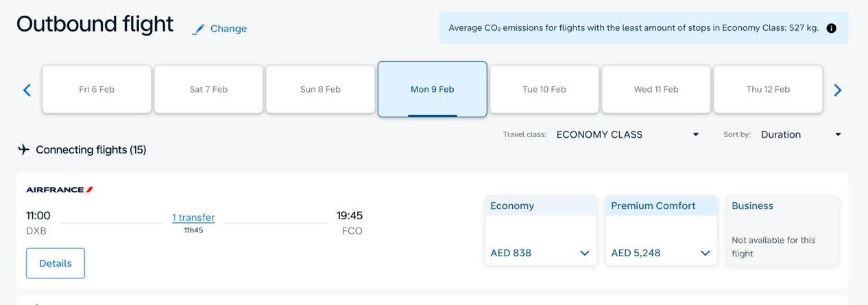868x305 pixels.
Task: Click the CO₂ emissions info icon
Action: tap(831, 28)
